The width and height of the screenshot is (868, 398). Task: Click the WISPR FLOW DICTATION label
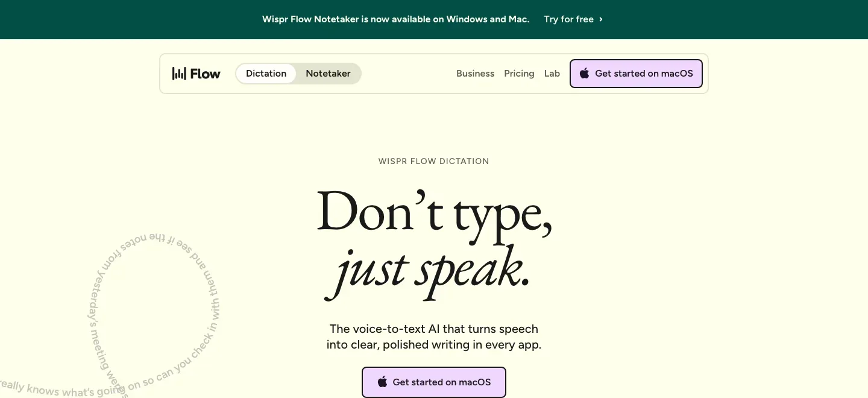(x=434, y=161)
